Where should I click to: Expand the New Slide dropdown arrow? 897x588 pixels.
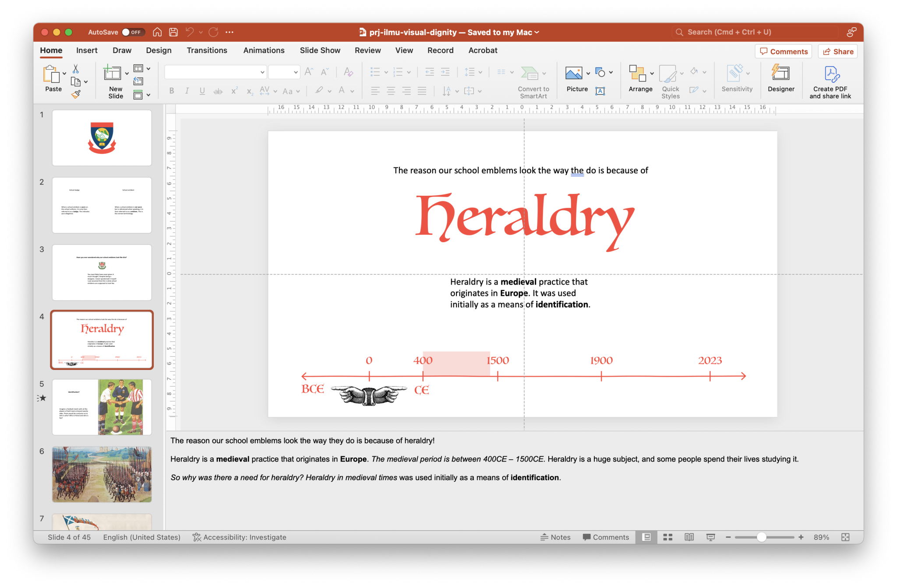pos(127,74)
